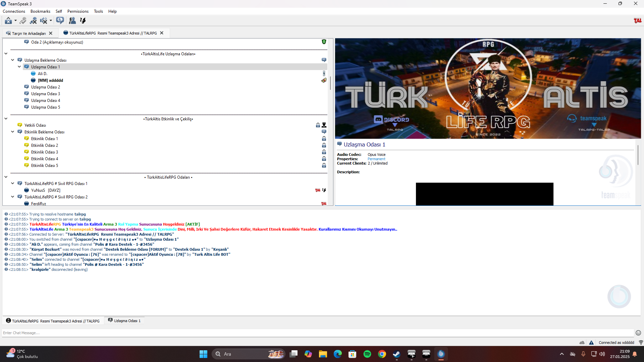The width and height of the screenshot is (644, 362).
Task: Click the TürkAltis Life RPG banner image
Action: (488, 88)
